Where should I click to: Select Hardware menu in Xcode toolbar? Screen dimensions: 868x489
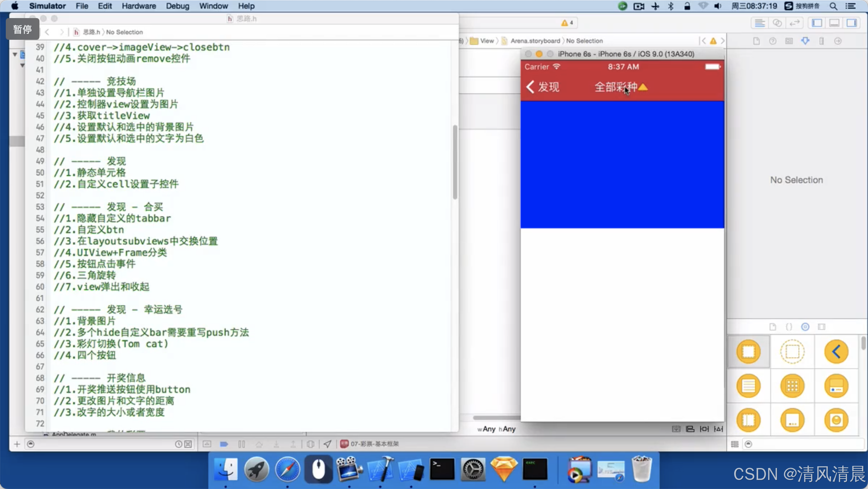click(x=138, y=6)
